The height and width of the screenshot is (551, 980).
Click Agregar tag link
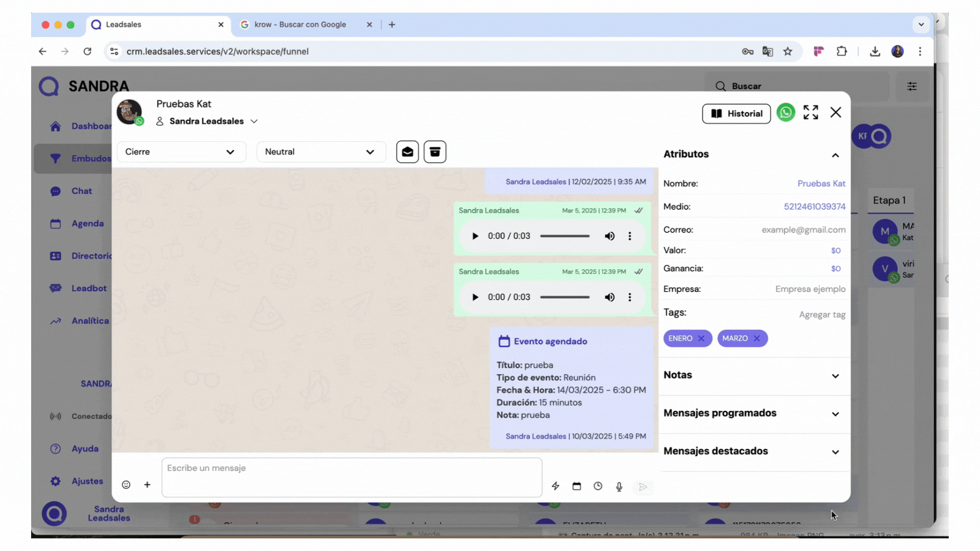tap(822, 314)
